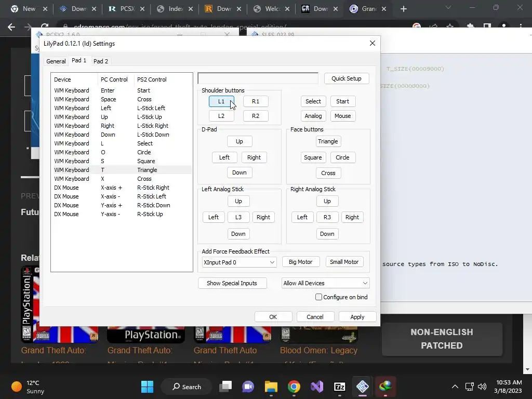Expand the XInput Pad 0 dropdown
This screenshot has height=399, width=532.
tap(239, 262)
